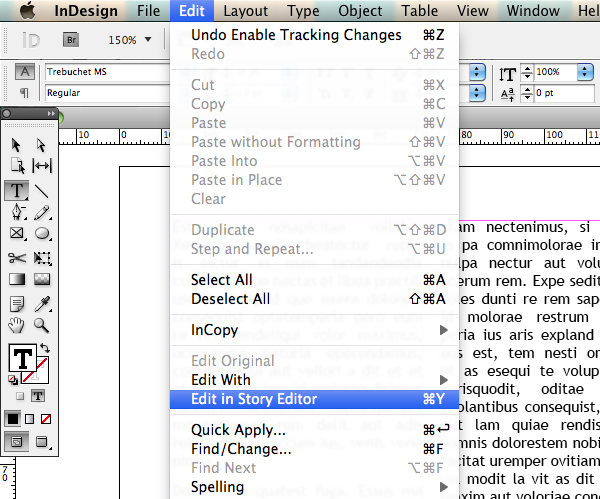This screenshot has width=600, height=499.
Task: Open the zoom level 150% dropdown
Action: click(148, 39)
